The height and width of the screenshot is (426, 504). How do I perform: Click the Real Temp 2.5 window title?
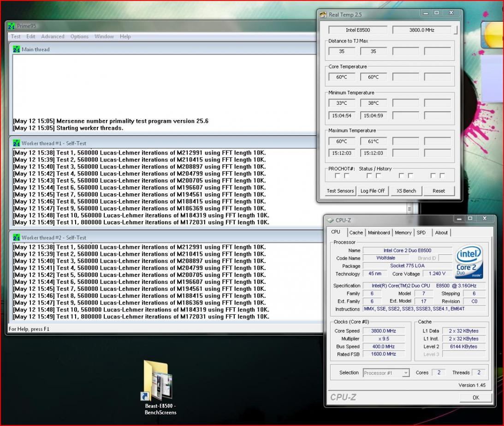(x=345, y=14)
